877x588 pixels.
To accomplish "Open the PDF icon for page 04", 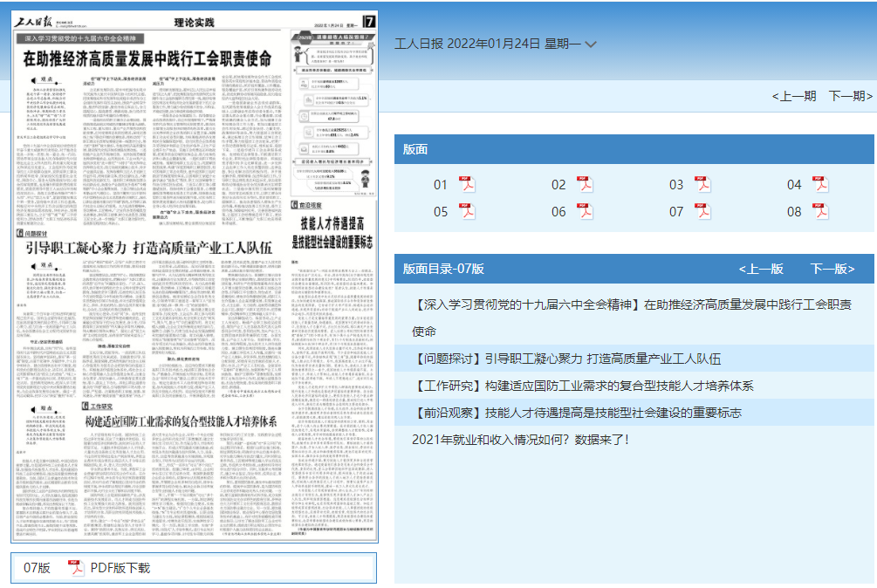I will point(820,184).
